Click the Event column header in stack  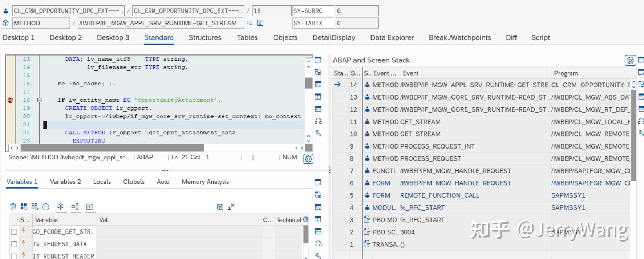[410, 73]
